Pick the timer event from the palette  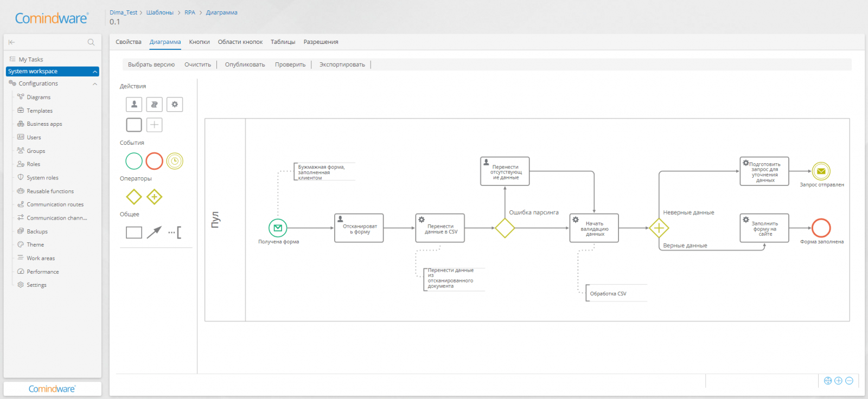tap(175, 161)
